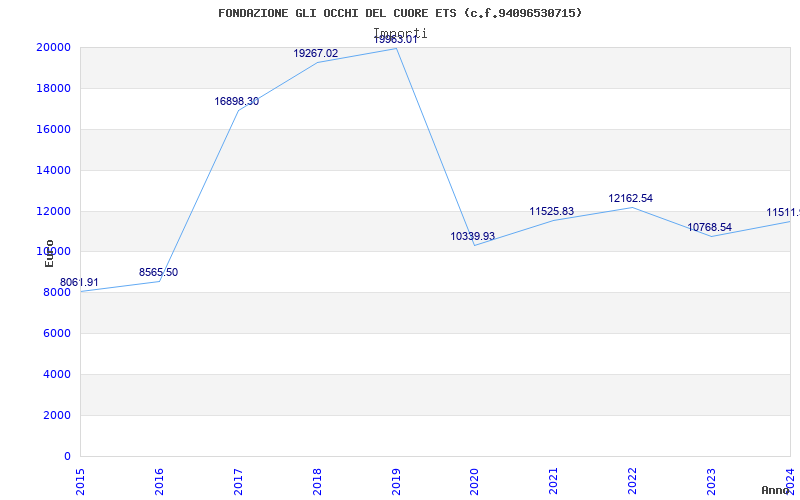Click the x-axis year 2022

pyautogui.click(x=633, y=482)
